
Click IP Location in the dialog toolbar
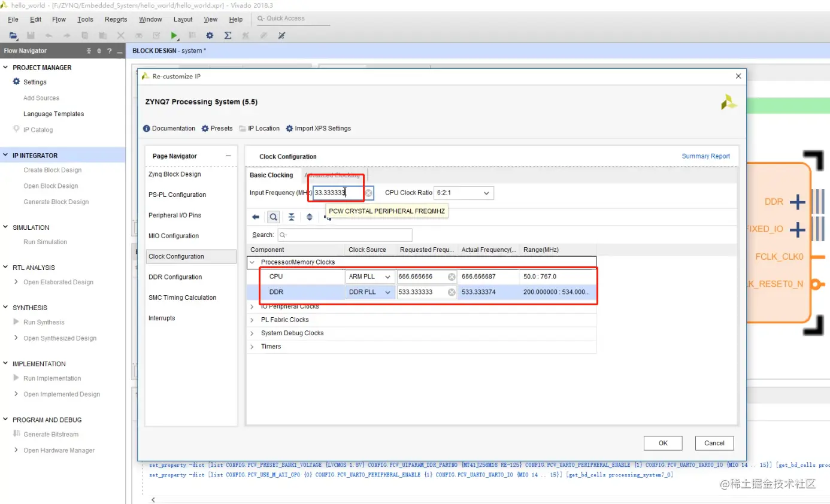pos(259,129)
